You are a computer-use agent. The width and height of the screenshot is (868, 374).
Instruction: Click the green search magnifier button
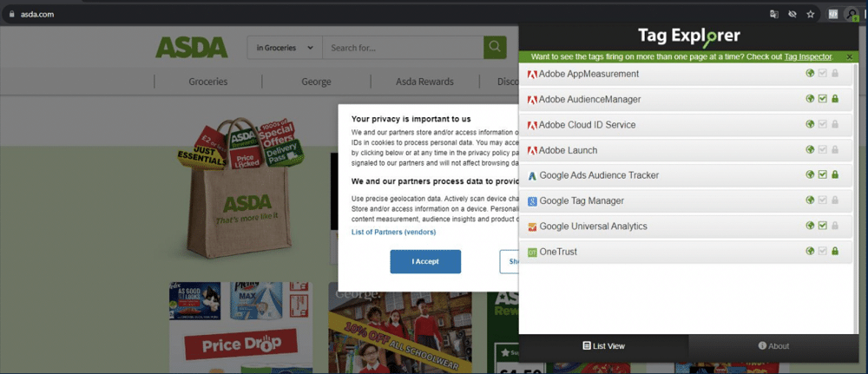495,48
